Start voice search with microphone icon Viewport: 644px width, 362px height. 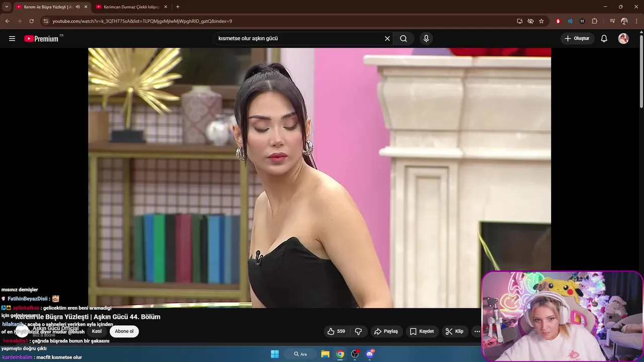426,39
